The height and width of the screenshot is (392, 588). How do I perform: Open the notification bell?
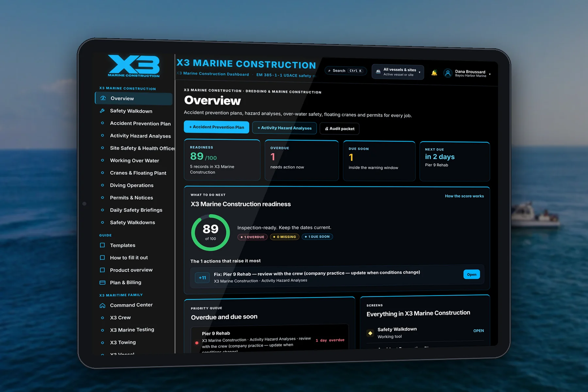tap(434, 73)
